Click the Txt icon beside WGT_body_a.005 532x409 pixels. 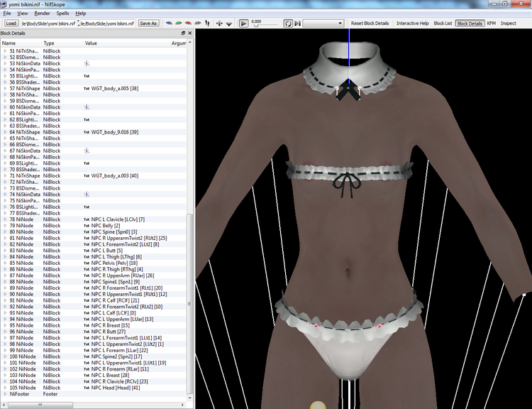[87, 88]
